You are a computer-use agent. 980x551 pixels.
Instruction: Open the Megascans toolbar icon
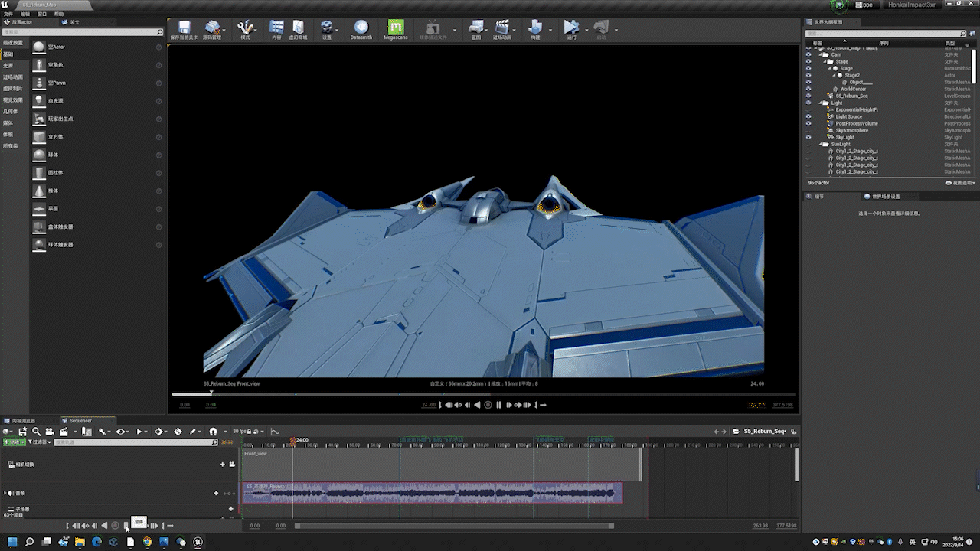[x=396, y=28]
